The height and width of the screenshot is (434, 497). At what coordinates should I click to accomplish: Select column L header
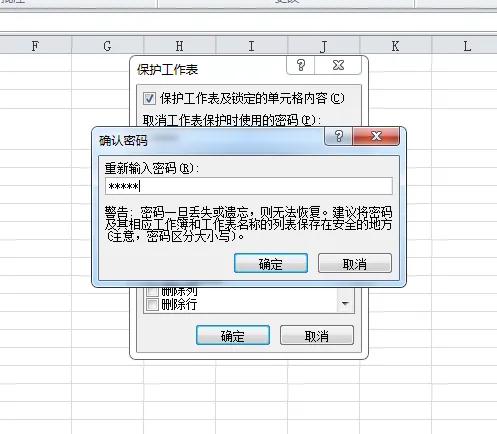[465, 46]
